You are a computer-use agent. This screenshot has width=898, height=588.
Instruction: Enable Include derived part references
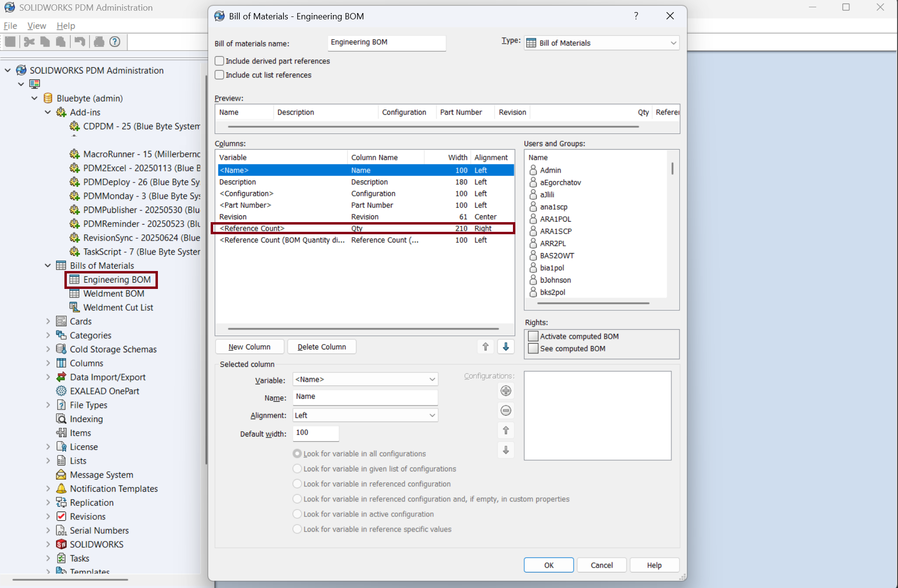tap(219, 61)
